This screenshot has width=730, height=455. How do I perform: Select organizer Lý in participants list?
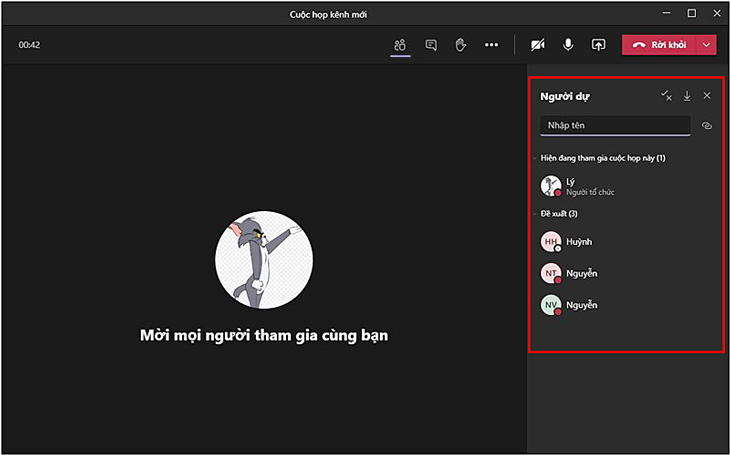click(x=626, y=186)
